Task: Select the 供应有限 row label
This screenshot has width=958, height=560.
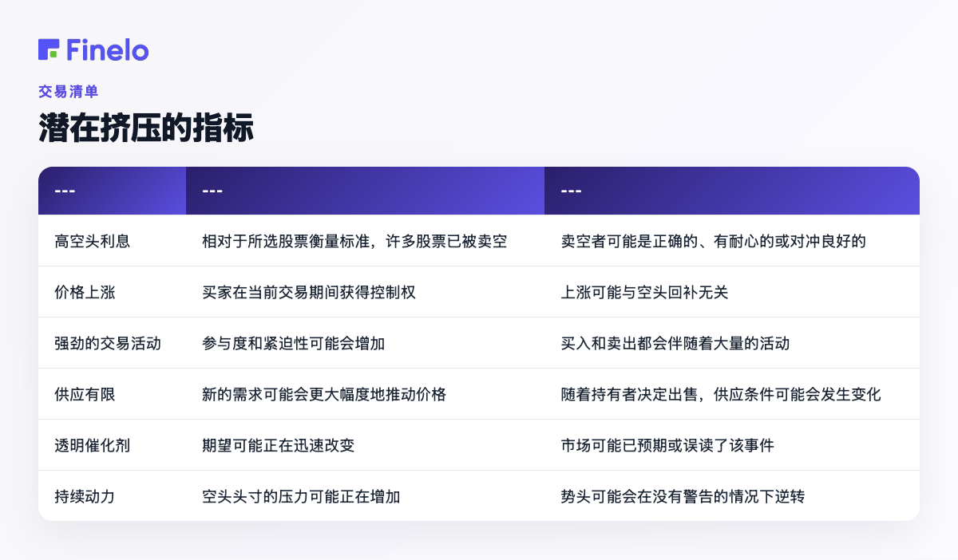Action: pyautogui.click(x=85, y=394)
